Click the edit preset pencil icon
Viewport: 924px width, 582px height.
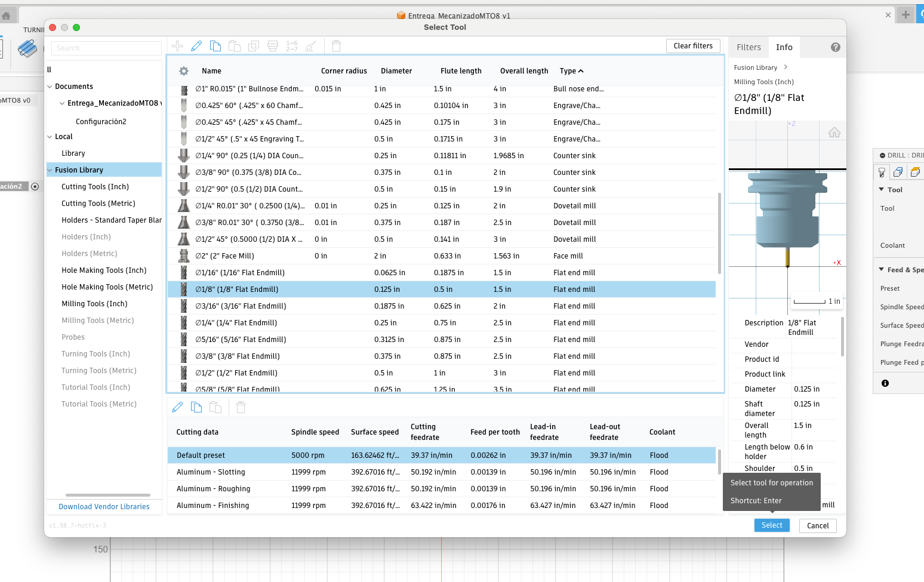[x=177, y=407]
